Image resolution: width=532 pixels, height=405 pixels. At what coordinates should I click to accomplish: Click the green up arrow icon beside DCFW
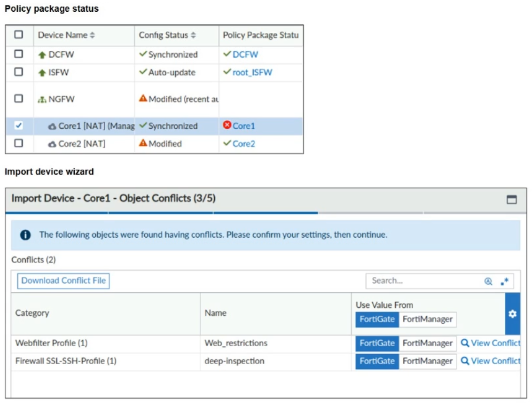click(42, 55)
